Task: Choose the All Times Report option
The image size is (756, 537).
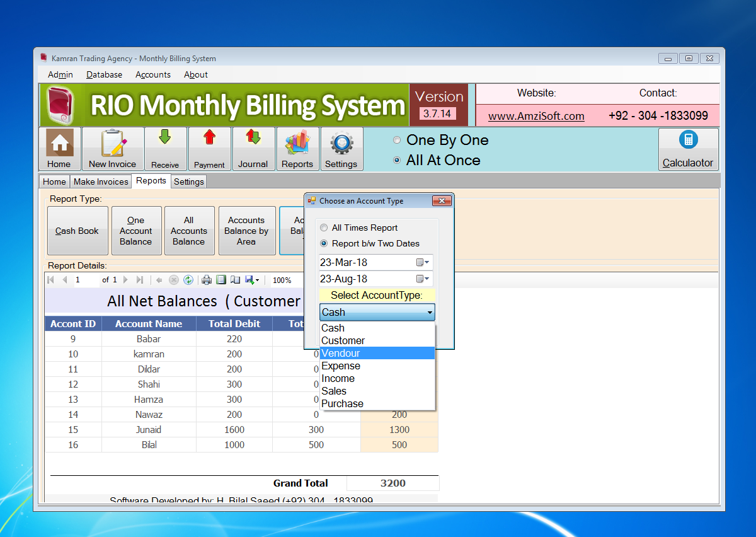Action: (x=323, y=228)
